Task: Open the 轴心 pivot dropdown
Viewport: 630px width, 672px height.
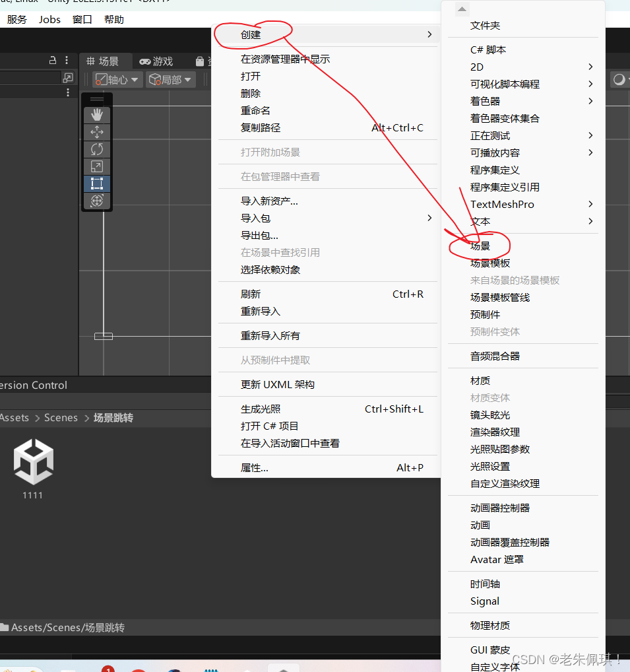Action: pos(117,80)
